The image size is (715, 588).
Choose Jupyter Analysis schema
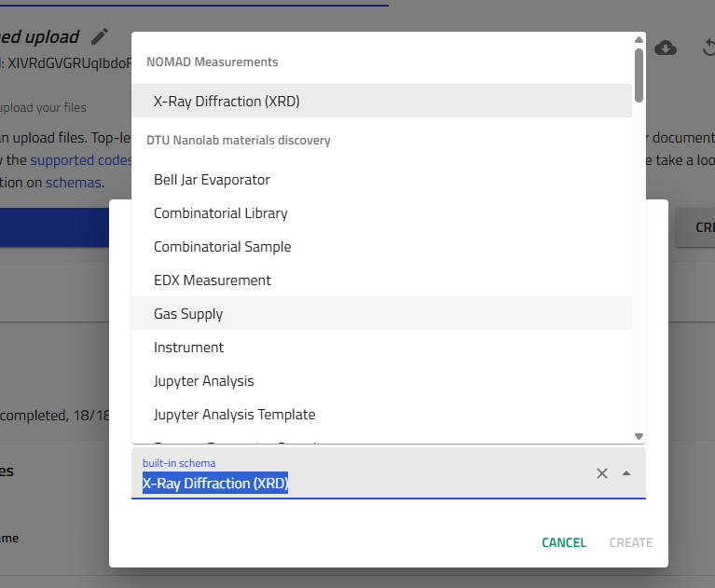[x=381, y=380]
